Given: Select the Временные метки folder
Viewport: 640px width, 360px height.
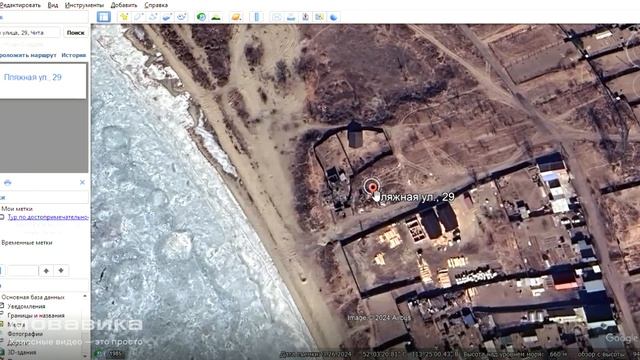Looking at the screenshot, I should coord(27,242).
